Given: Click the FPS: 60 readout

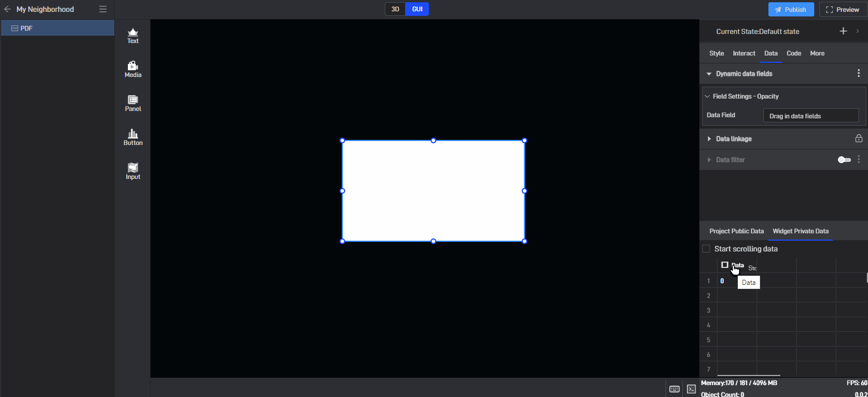Looking at the screenshot, I should 857,383.
